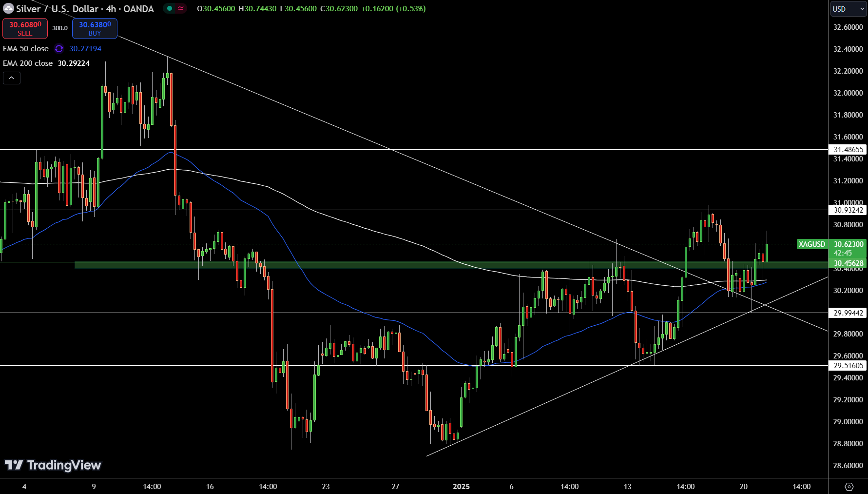Click the TradingView logo link
The image size is (868, 494).
(53, 465)
